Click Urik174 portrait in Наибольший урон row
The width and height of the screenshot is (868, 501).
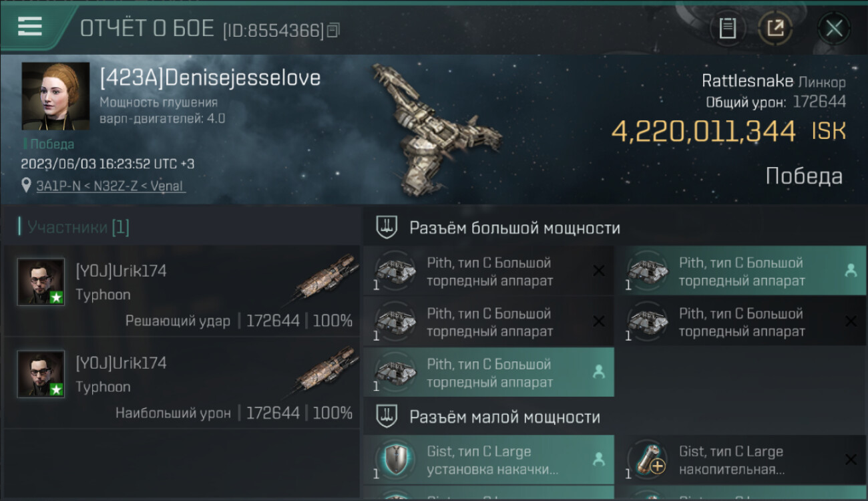point(41,374)
